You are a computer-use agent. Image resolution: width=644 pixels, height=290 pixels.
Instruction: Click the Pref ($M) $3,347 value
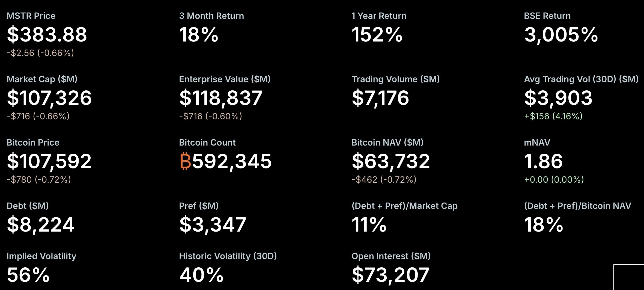click(213, 225)
